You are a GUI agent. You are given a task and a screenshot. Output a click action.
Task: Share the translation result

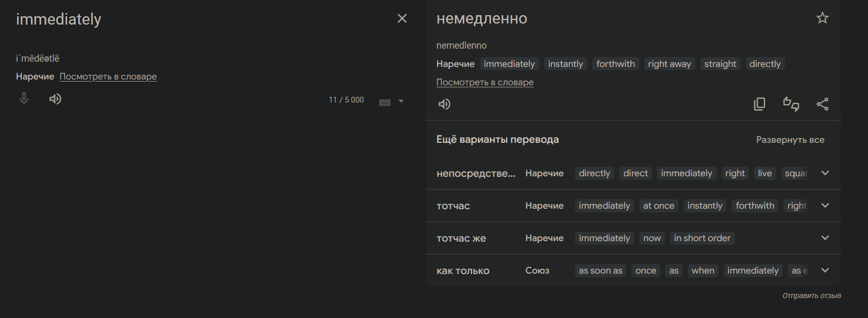tap(823, 104)
